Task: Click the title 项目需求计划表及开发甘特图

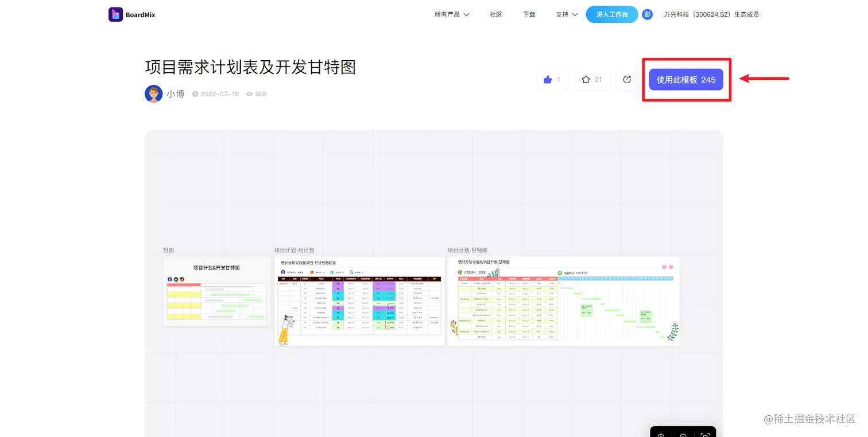Action: [x=251, y=67]
